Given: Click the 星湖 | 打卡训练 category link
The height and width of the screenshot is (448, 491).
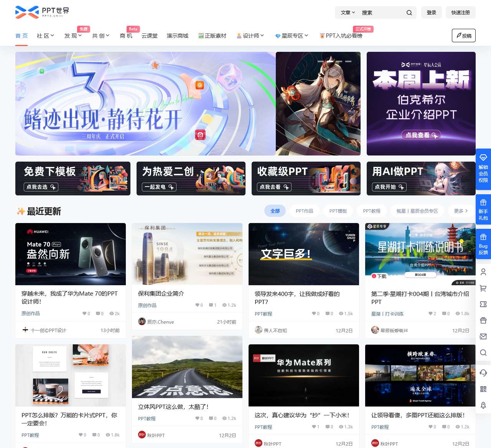Looking at the screenshot, I should click(x=387, y=314).
